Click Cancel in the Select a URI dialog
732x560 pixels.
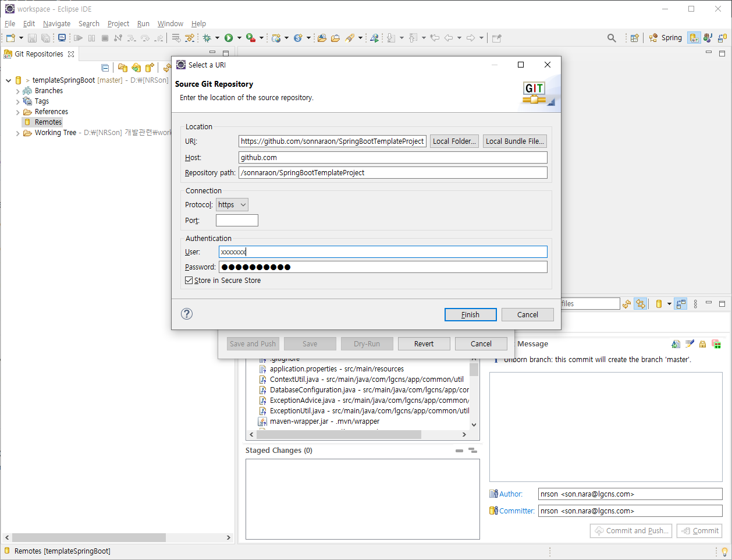[528, 314]
